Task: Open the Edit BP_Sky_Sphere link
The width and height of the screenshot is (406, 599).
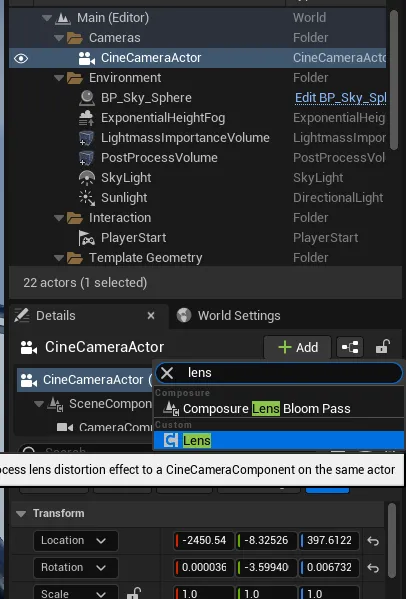Action: click(x=340, y=98)
